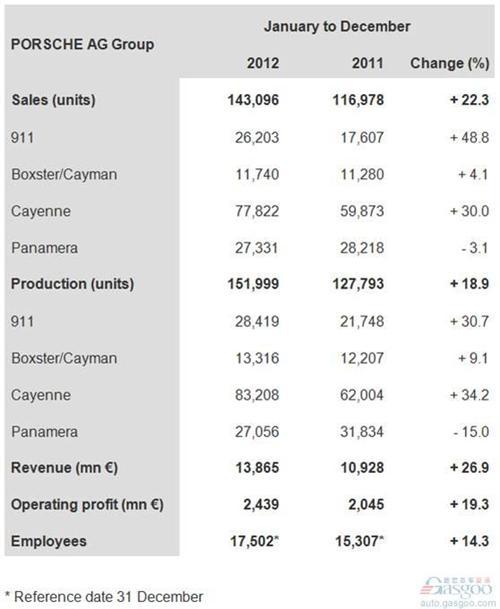The width and height of the screenshot is (500, 609).
Task: Click the PORSCHE AG Group title
Action: (82, 44)
